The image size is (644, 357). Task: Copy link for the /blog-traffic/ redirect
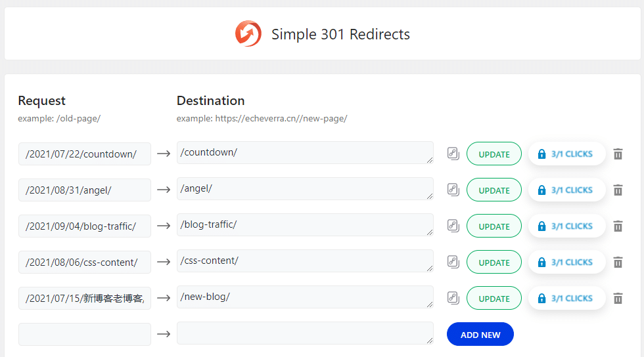(x=453, y=226)
